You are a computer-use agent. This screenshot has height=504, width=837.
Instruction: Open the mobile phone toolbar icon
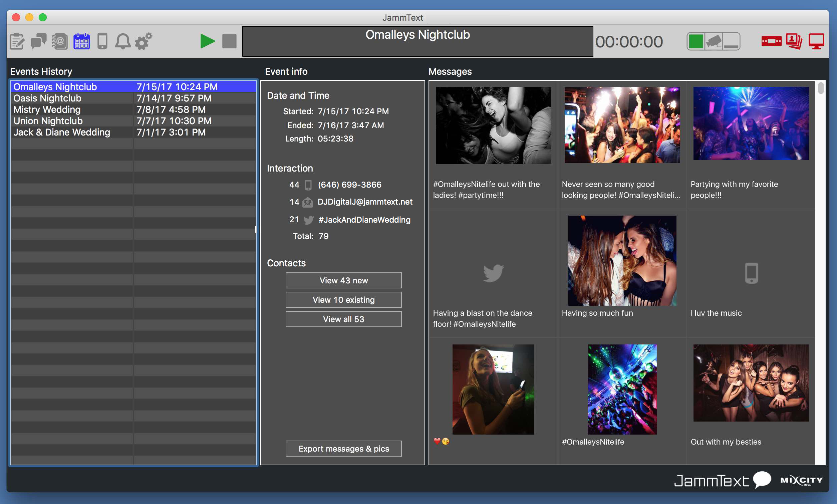[102, 41]
